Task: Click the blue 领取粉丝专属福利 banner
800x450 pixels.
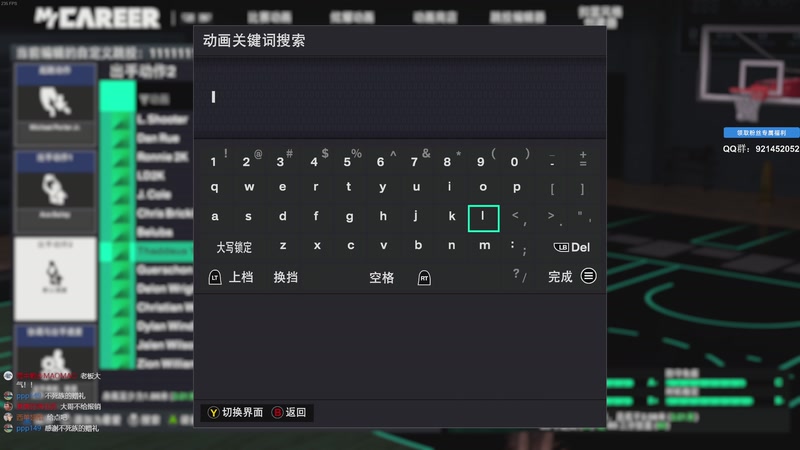Action: point(761,133)
